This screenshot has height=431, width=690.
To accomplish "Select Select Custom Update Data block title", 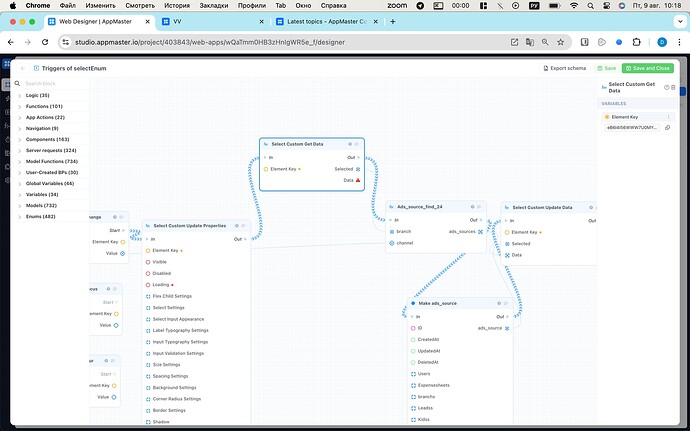I will [x=542, y=207].
